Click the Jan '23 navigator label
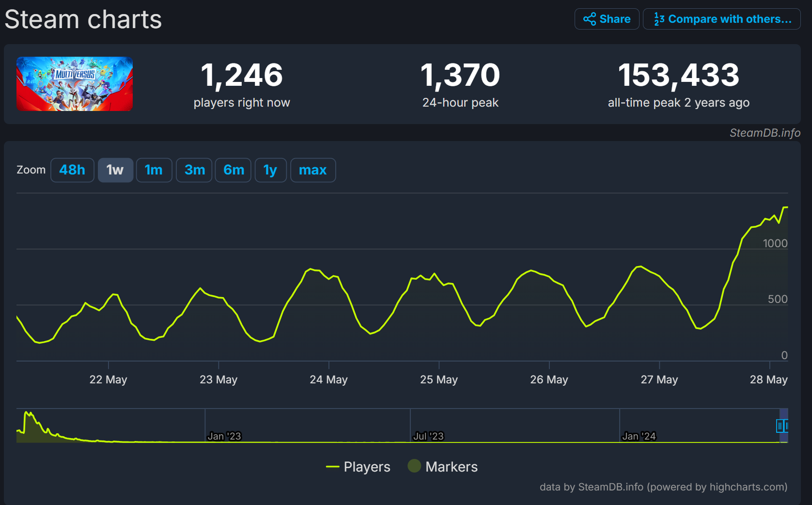This screenshot has width=812, height=505. pos(224,436)
